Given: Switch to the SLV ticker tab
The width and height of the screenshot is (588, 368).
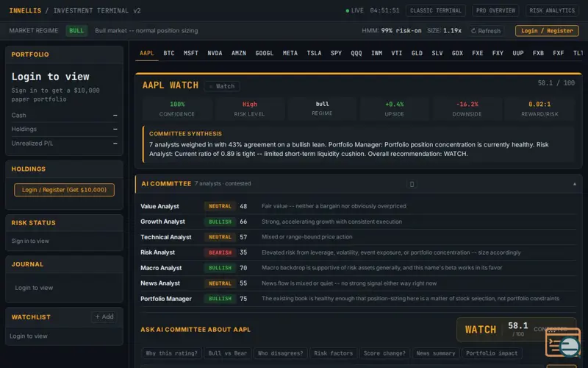Looking at the screenshot, I should point(437,53).
